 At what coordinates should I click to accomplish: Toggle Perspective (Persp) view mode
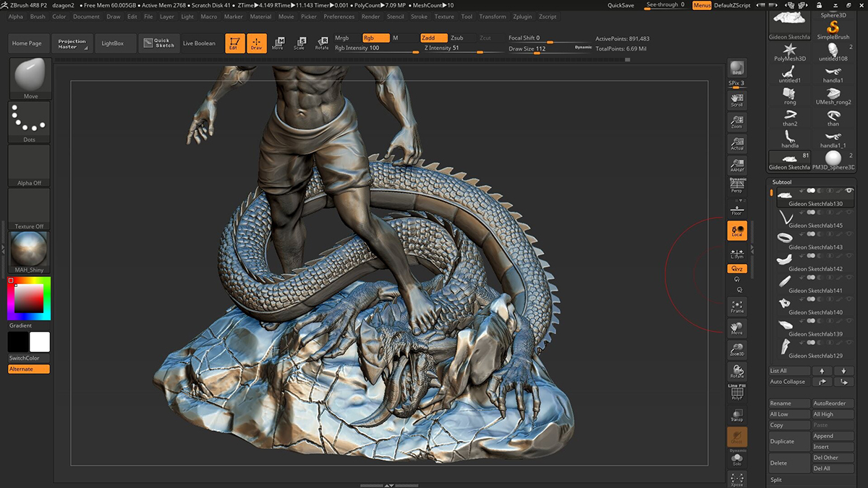coord(736,186)
